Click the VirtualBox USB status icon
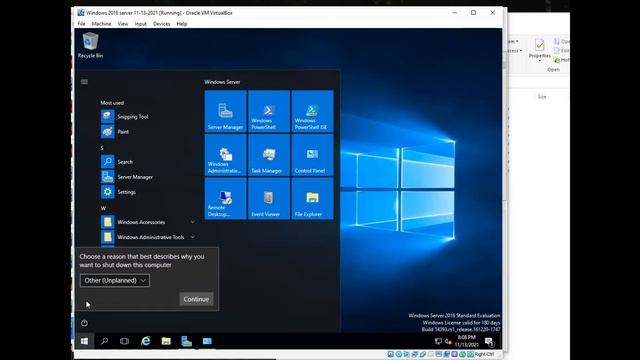 click(423, 354)
